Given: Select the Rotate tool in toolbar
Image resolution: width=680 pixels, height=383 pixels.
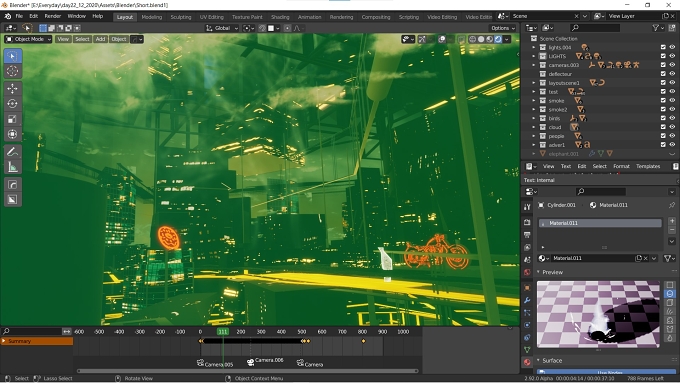Looking at the screenshot, I should pyautogui.click(x=13, y=104).
